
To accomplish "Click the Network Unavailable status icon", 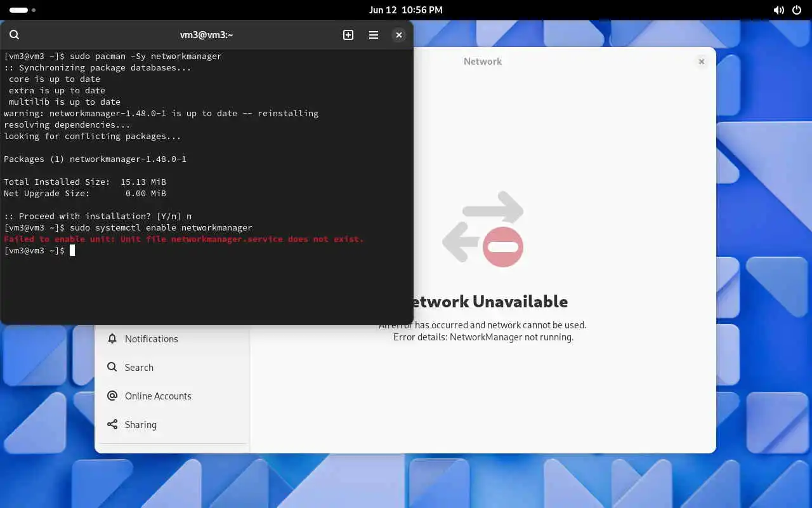I will [x=483, y=229].
